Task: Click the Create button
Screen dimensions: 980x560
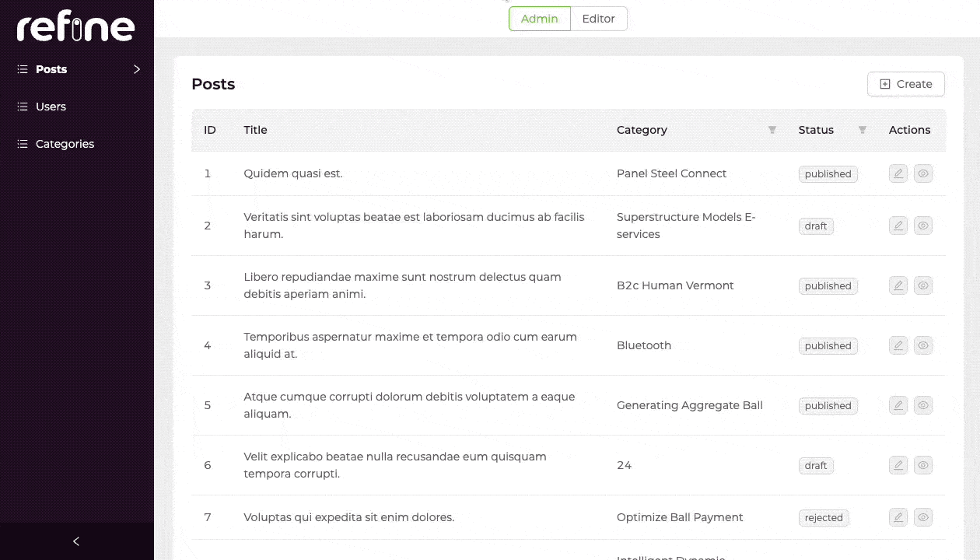Action: 905,84
